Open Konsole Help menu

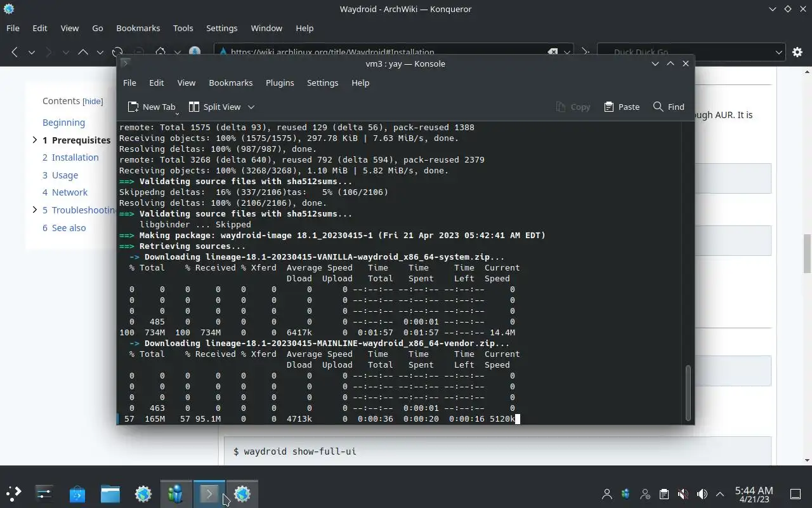[x=360, y=83]
